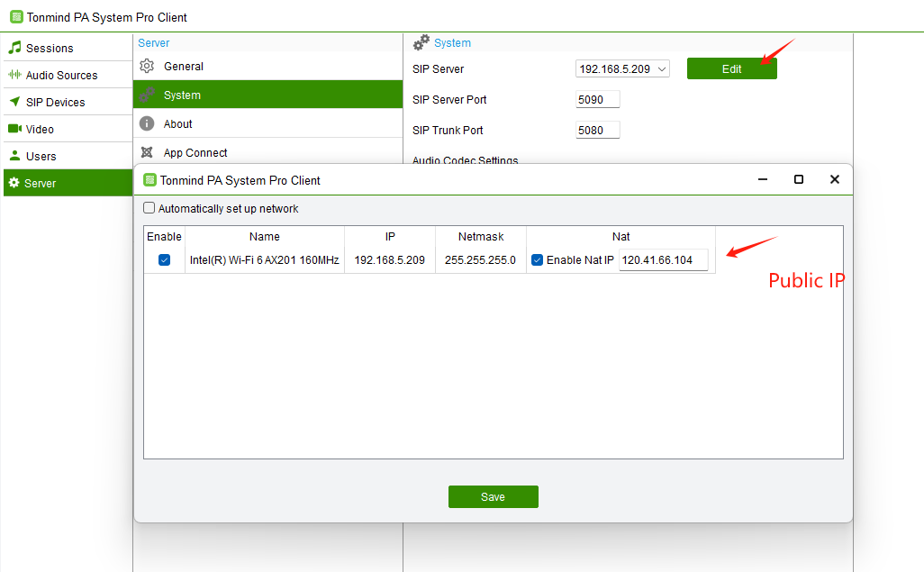
Task: Switch to the Video section
Action: pyautogui.click(x=68, y=129)
